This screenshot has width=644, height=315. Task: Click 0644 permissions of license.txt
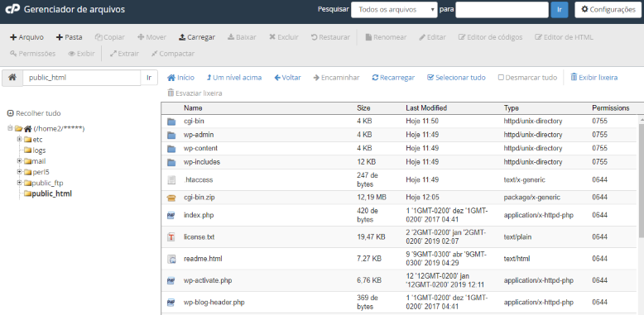(x=599, y=237)
